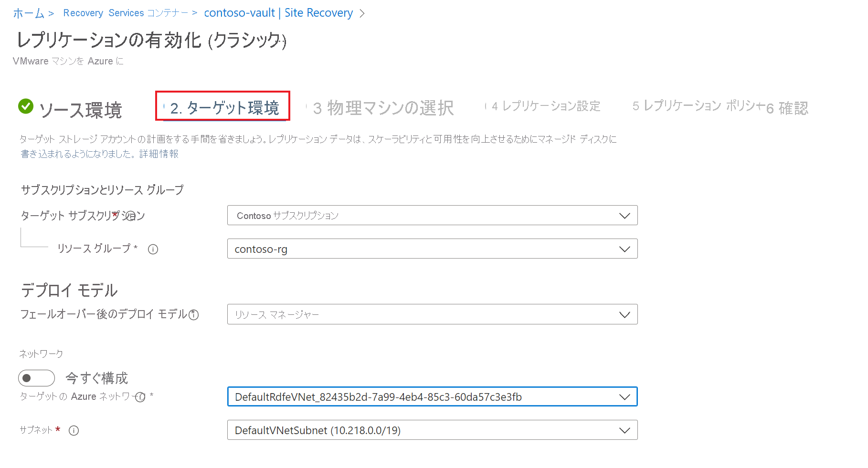Open info icon beside フェールオーバー後のデプロイ モデル
Viewport: 868px width, 468px height.
point(193,315)
